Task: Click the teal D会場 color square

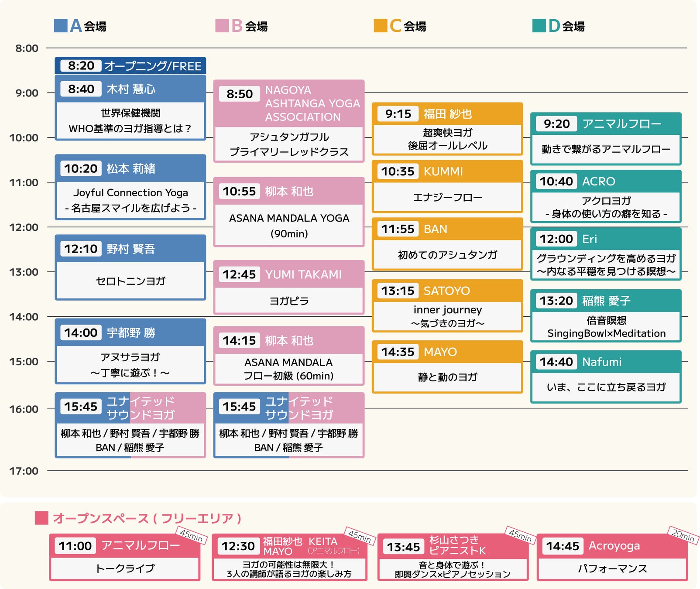Action: (539, 26)
